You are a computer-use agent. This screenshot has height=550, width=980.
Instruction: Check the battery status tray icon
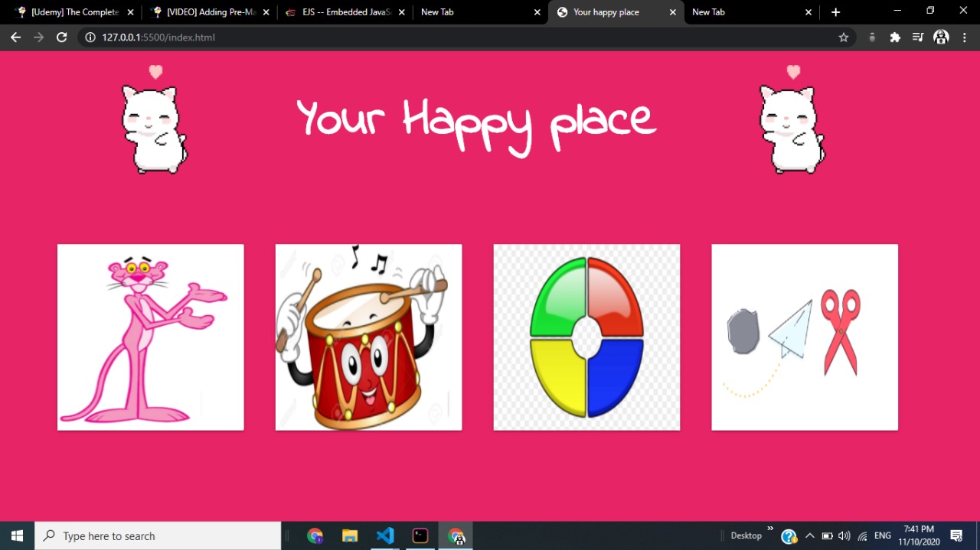[828, 535]
